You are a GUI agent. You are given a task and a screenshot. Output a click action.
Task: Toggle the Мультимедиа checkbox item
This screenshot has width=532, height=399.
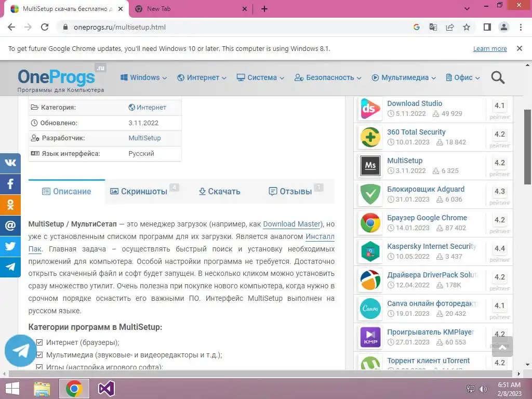pyautogui.click(x=39, y=355)
